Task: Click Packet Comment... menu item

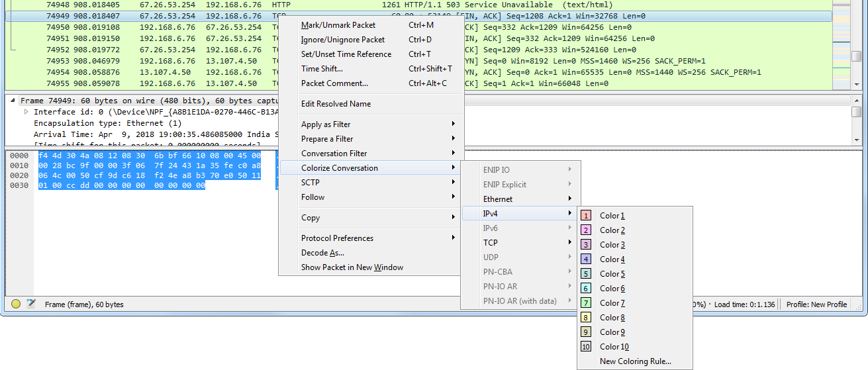Action: 334,83
